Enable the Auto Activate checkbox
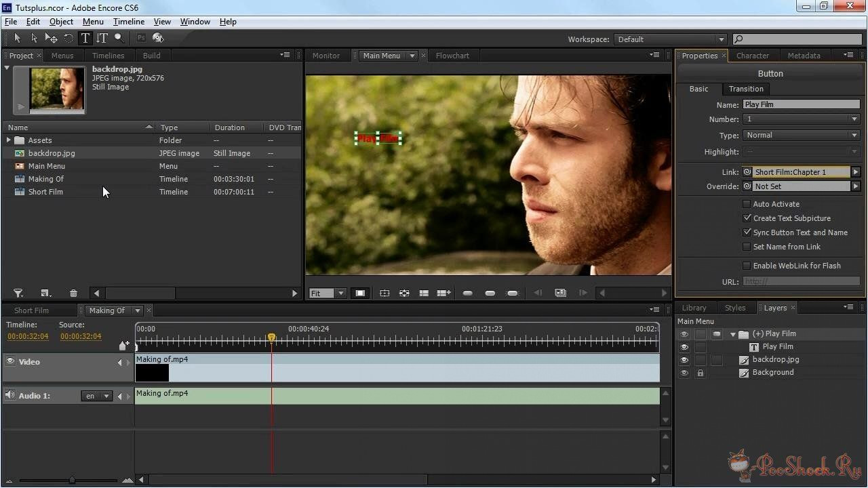This screenshot has width=868, height=488. (x=747, y=204)
